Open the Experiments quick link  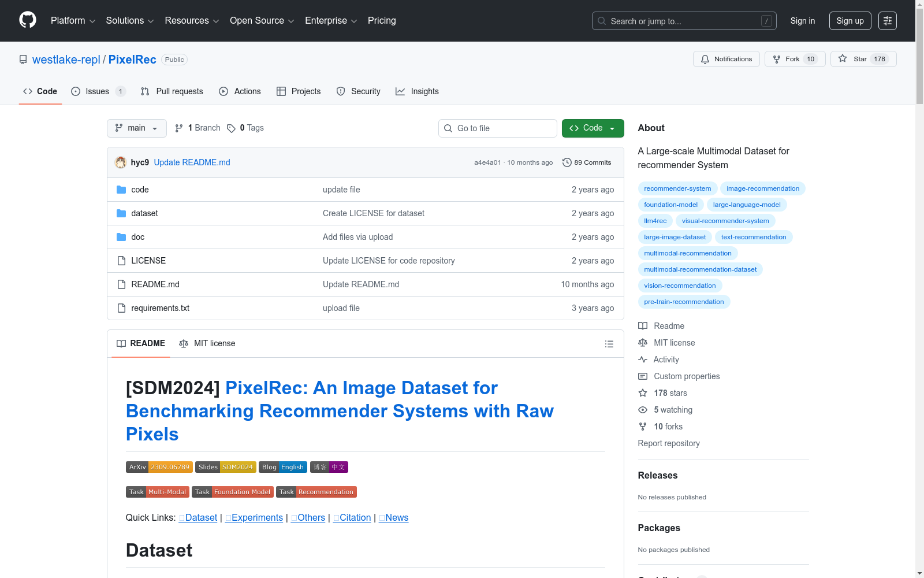tap(254, 518)
